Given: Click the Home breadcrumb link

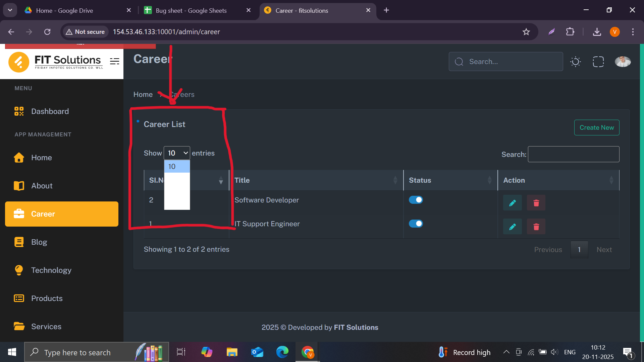Looking at the screenshot, I should pyautogui.click(x=143, y=95).
